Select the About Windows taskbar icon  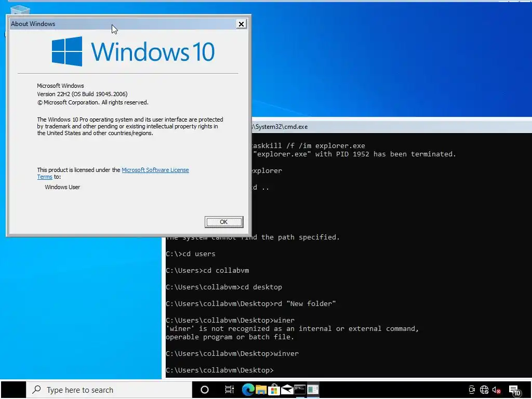[313, 390]
